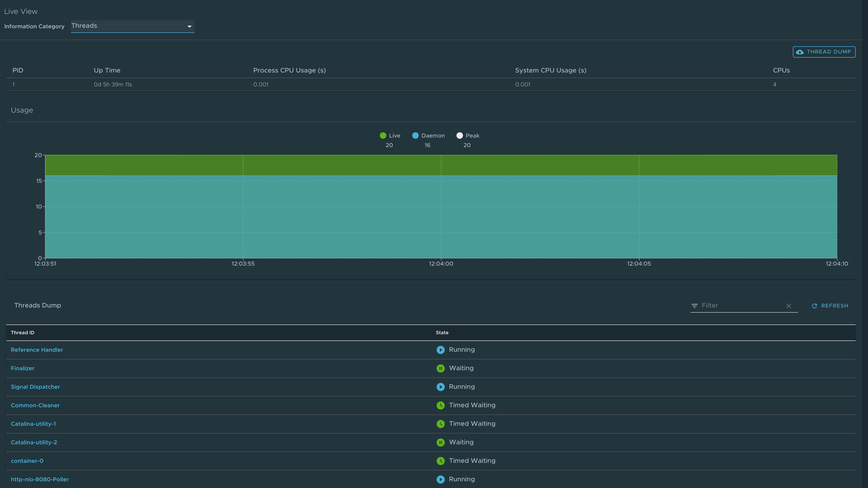Click Timed Waiting clock icon for Catalina-utility-1

pyautogui.click(x=440, y=424)
